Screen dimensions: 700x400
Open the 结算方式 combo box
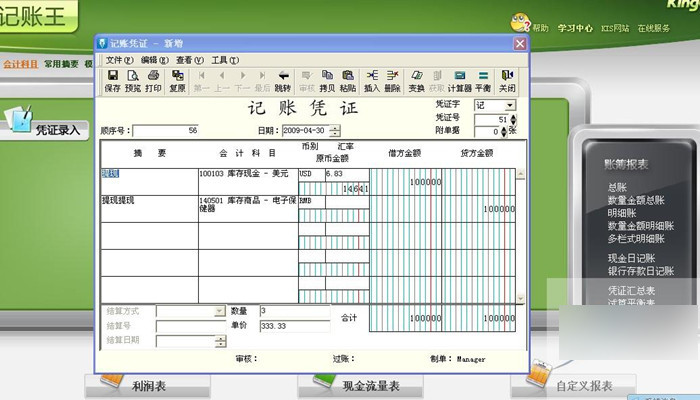[x=220, y=311]
